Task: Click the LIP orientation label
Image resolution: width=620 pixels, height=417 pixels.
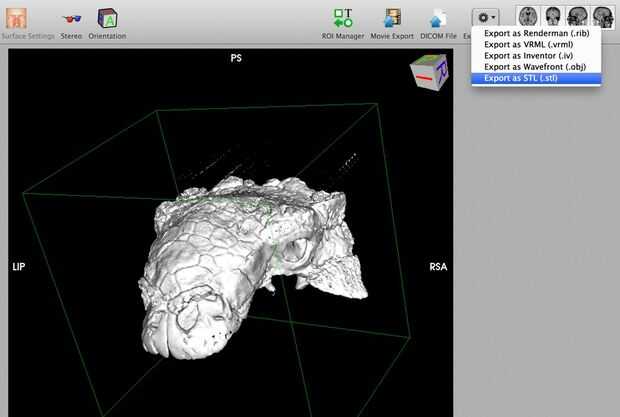Action: pos(19,267)
